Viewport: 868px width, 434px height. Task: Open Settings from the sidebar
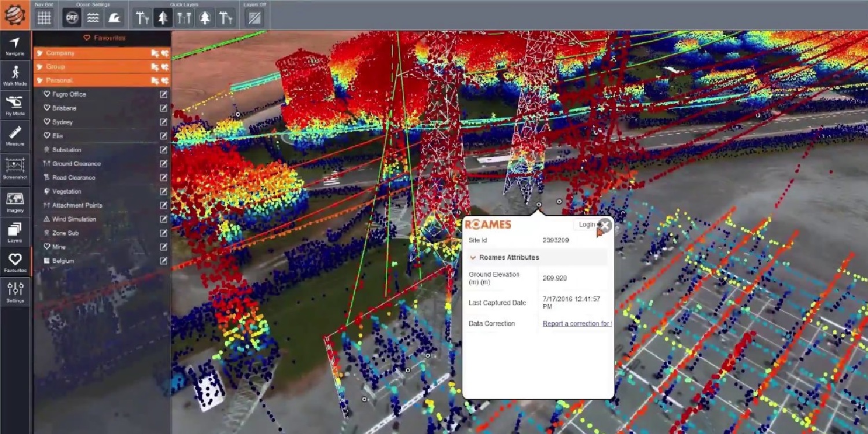(x=15, y=291)
